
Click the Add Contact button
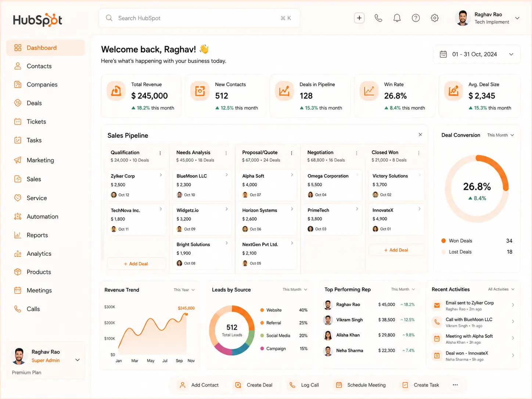pos(199,385)
